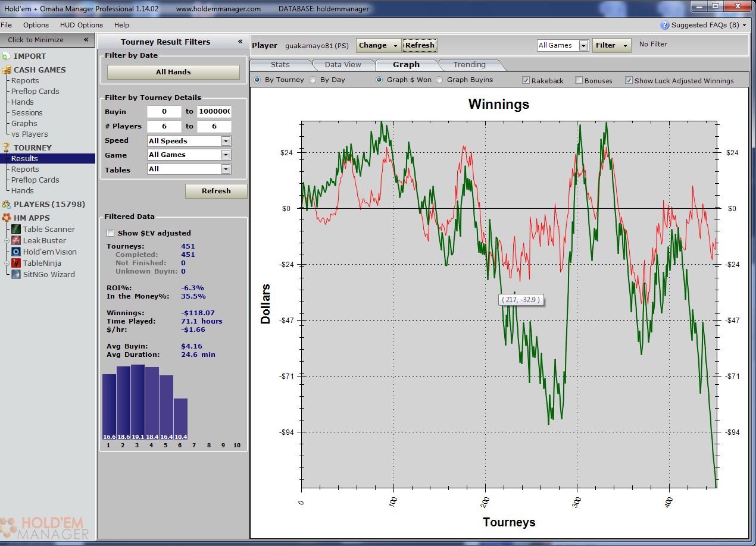Click the All Hands date button
Image resolution: width=756 pixels, height=546 pixels.
pyautogui.click(x=173, y=72)
